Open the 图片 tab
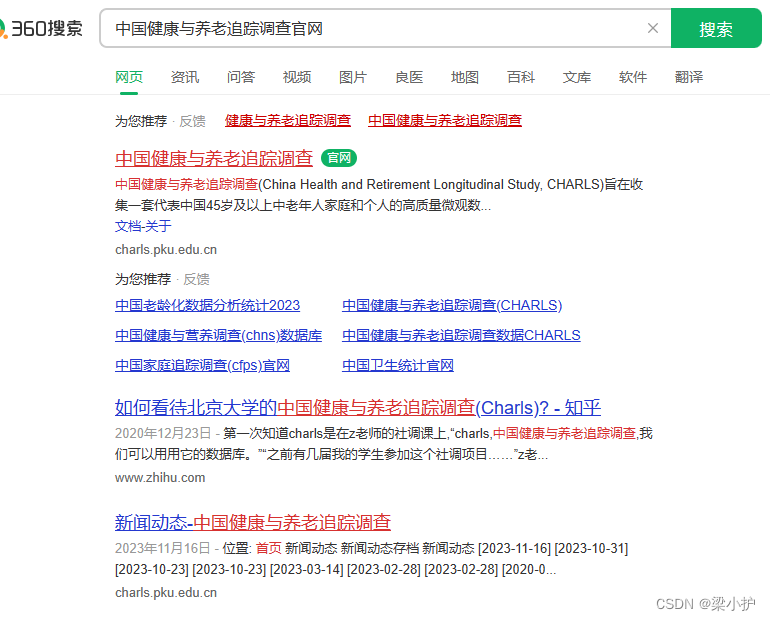The width and height of the screenshot is (770, 621). 353,77
